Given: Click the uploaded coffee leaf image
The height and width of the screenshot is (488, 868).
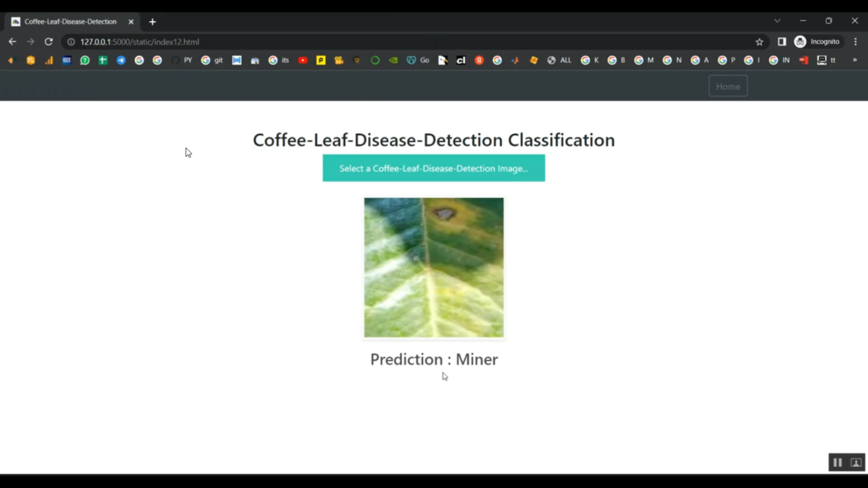Looking at the screenshot, I should point(434,268).
